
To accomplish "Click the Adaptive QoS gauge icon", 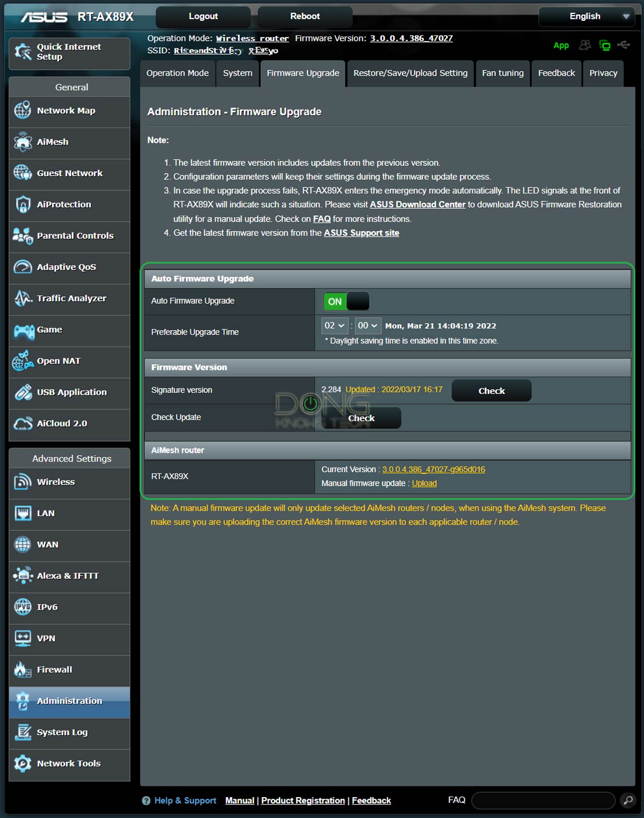I will 23,267.
